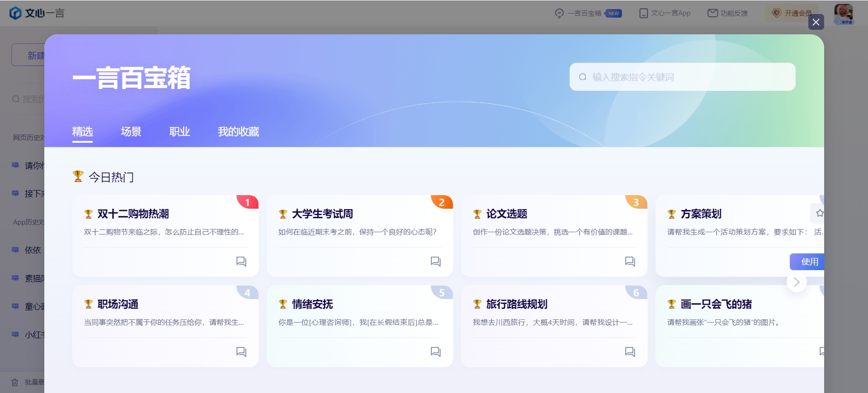Click the 使用 button on 方案策划 card
This screenshot has height=393, width=868.
coord(807,262)
